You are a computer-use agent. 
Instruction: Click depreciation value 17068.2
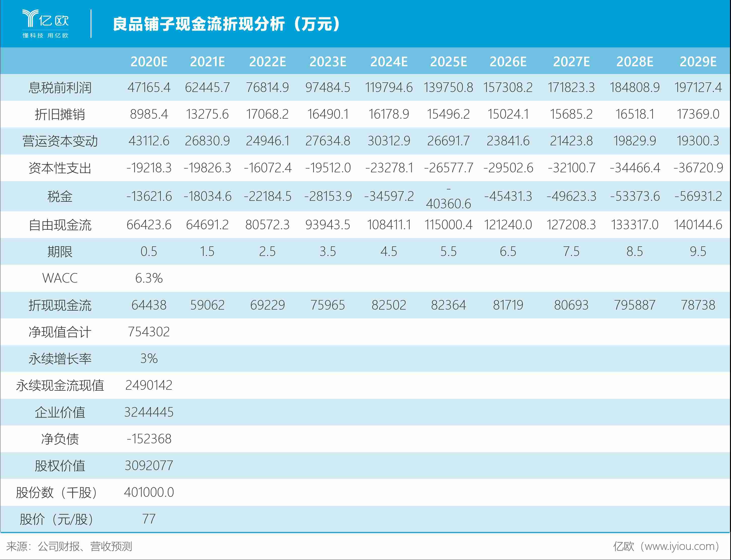tap(267, 114)
